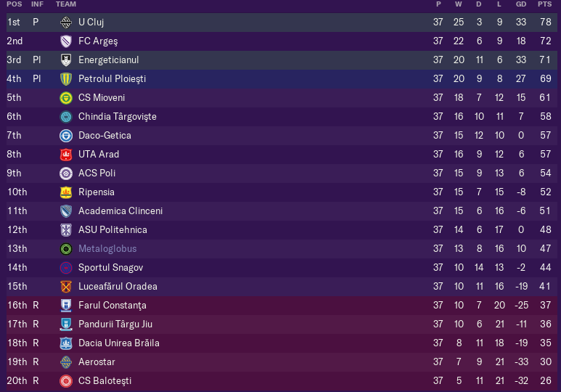
Task: Select the Ripensia yellow badge icon
Action: click(x=66, y=192)
